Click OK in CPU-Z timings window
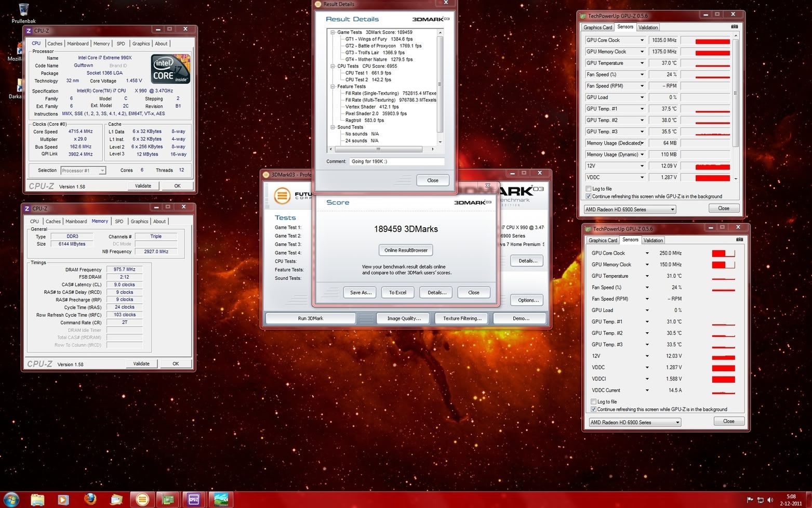 [176, 363]
